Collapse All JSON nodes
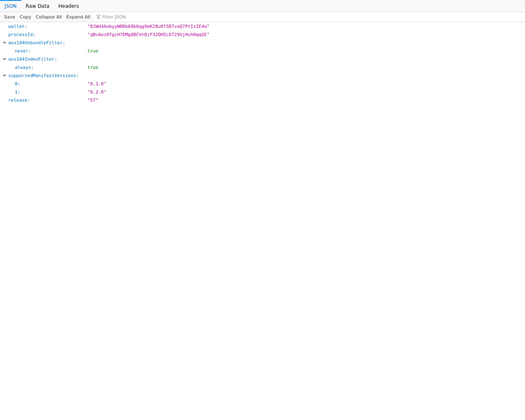The height and width of the screenshot is (420, 525). coord(48,17)
